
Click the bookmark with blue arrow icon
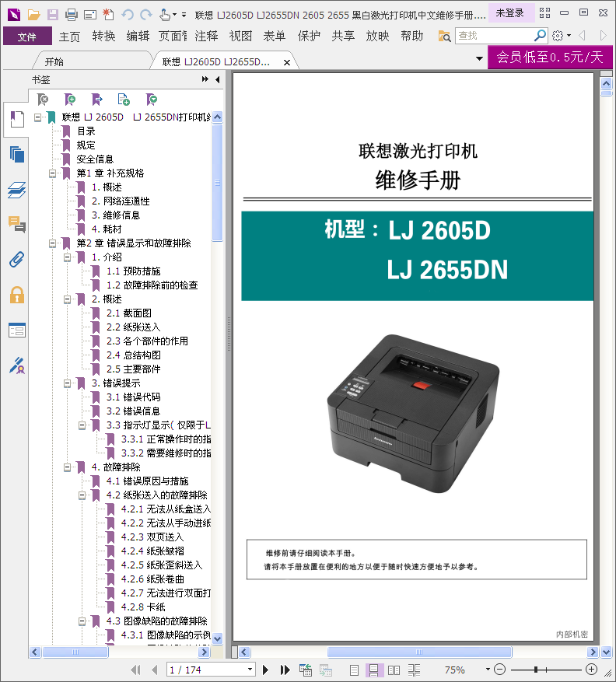coord(96,100)
